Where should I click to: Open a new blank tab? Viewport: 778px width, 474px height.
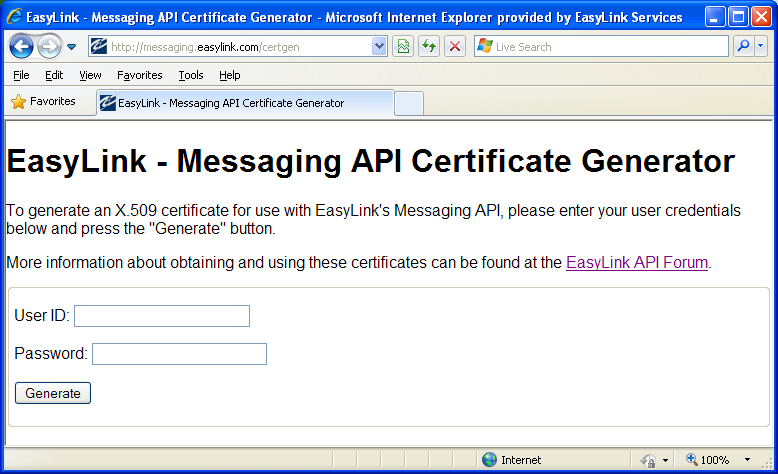click(409, 103)
